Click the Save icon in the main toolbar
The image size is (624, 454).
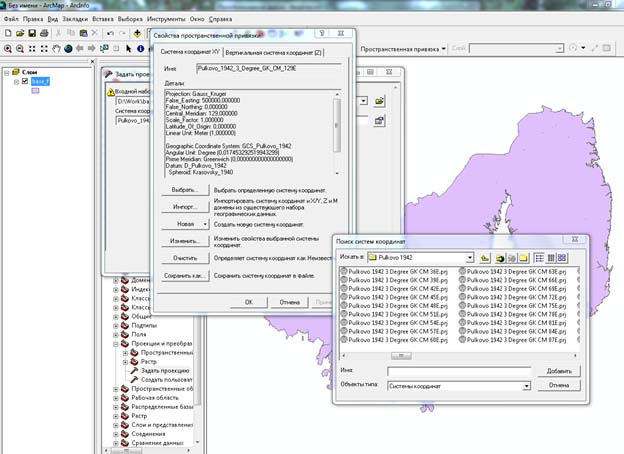click(32, 33)
